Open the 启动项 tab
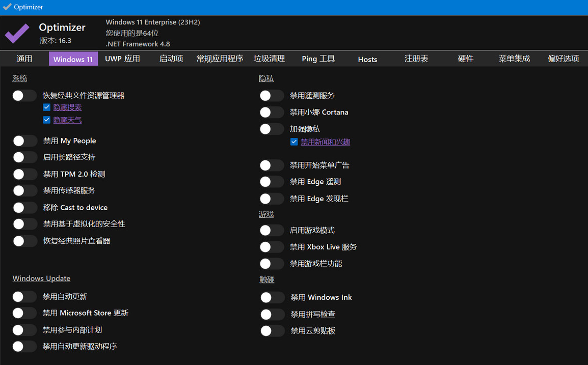The image size is (588, 365). click(x=171, y=59)
